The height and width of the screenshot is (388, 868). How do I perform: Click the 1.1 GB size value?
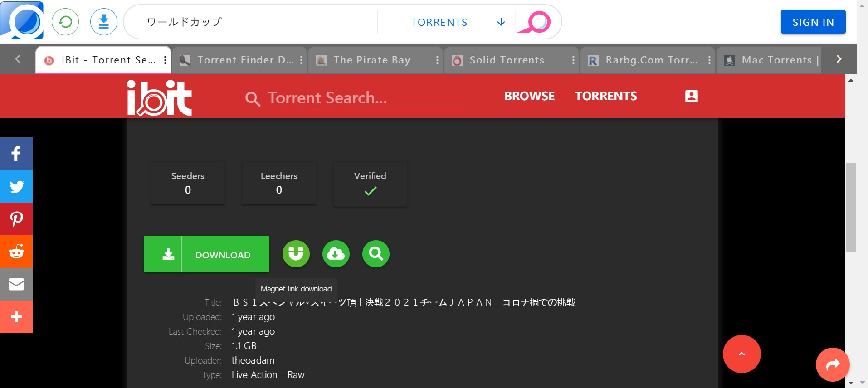click(x=244, y=346)
